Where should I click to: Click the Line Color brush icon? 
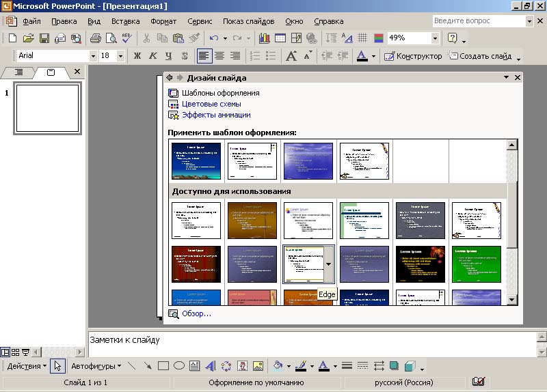tap(301, 366)
